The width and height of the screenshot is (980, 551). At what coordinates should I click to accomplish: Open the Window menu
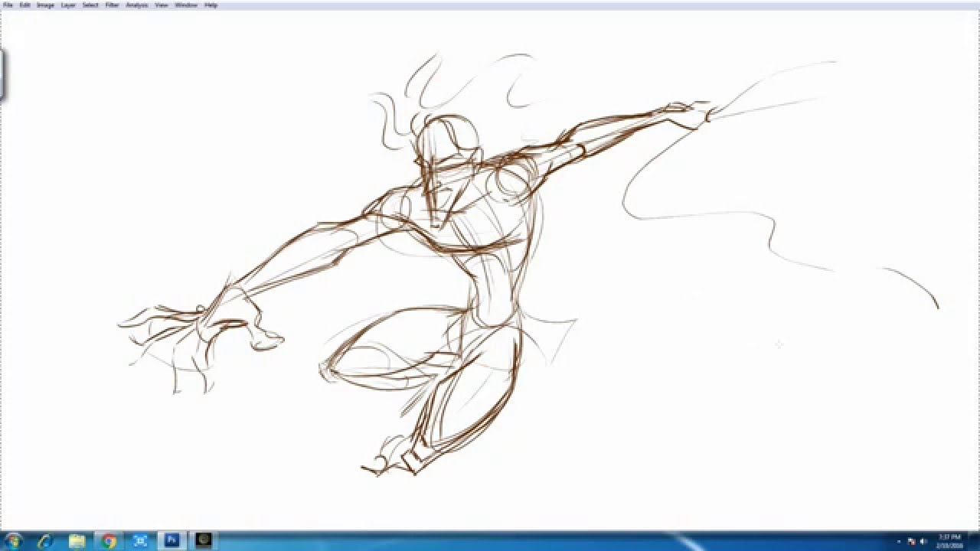point(186,5)
